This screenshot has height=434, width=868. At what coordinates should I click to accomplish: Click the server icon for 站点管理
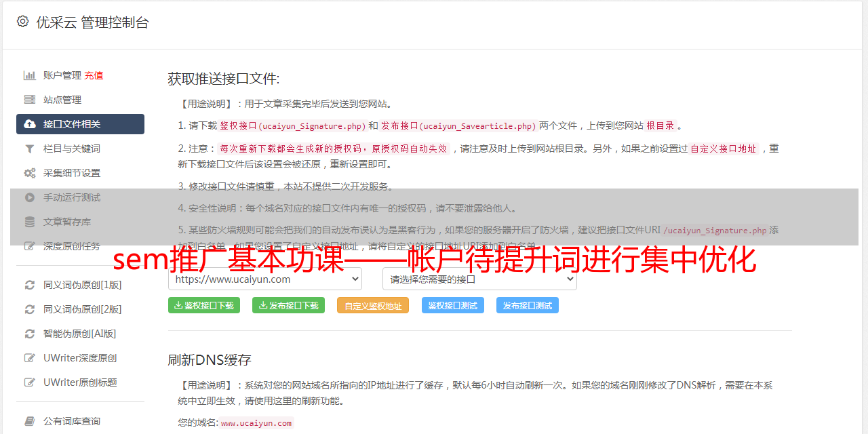click(30, 100)
